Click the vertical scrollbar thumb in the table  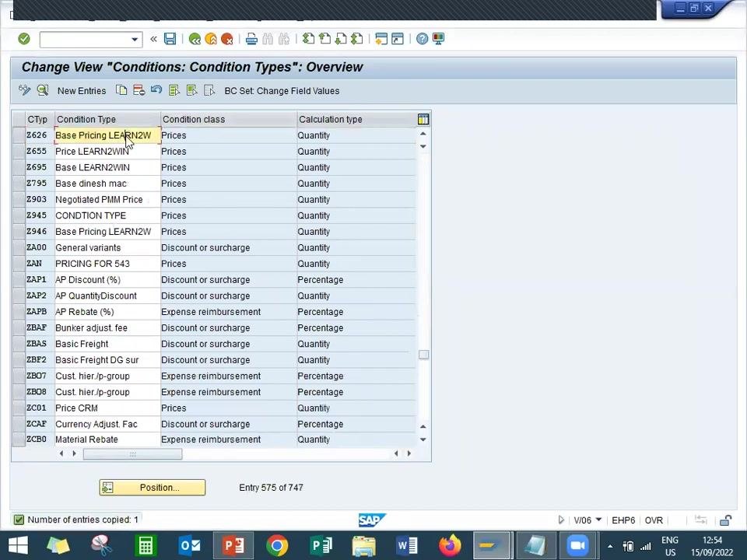coord(423,355)
